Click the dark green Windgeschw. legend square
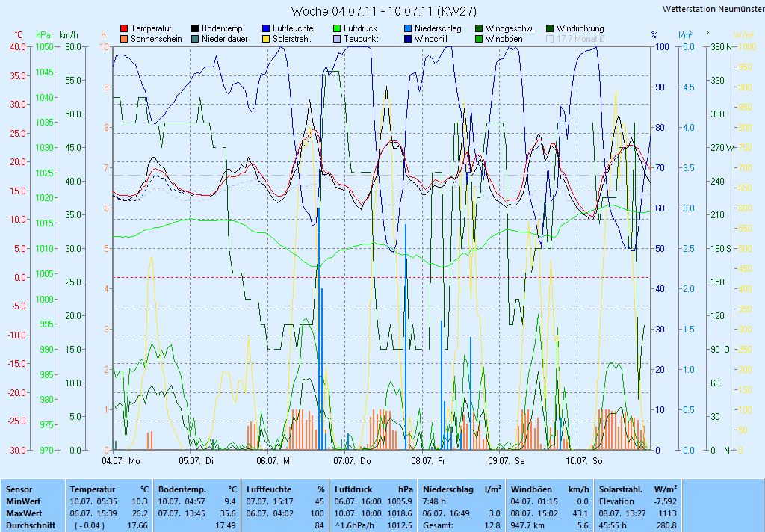This screenshot has width=765, height=532. tap(479, 28)
